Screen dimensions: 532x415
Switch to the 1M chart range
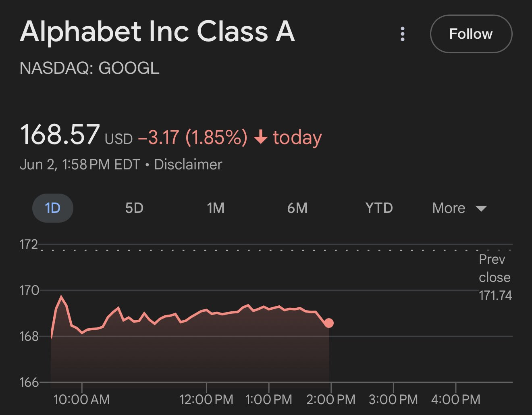click(x=216, y=208)
